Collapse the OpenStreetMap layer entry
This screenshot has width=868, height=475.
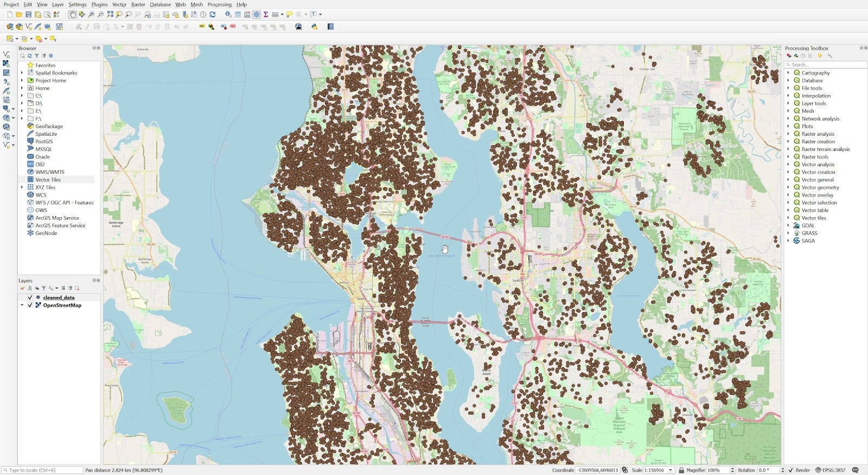pos(22,305)
